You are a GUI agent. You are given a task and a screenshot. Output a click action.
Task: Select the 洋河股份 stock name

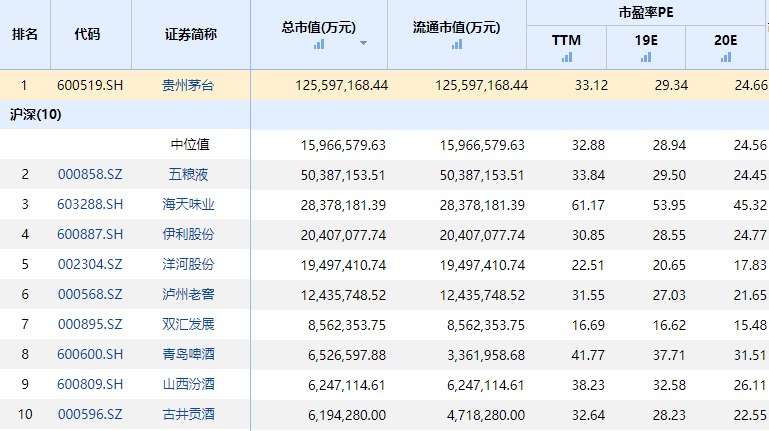pos(188,265)
